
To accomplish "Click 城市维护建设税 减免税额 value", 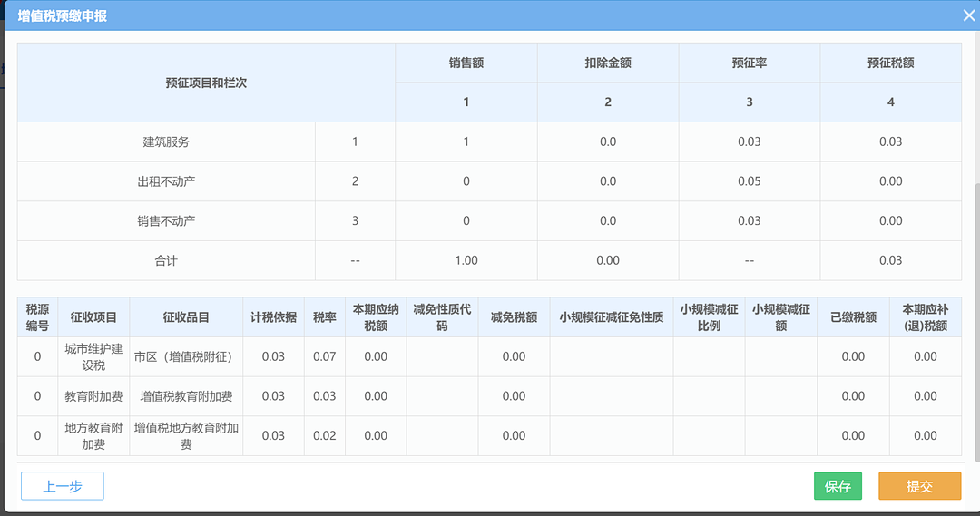I will coord(514,356).
